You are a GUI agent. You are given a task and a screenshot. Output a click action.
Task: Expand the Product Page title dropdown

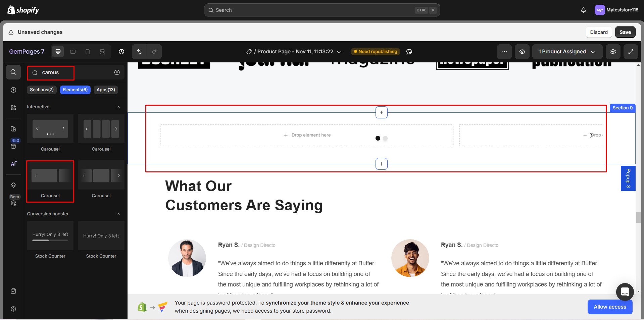pyautogui.click(x=339, y=52)
